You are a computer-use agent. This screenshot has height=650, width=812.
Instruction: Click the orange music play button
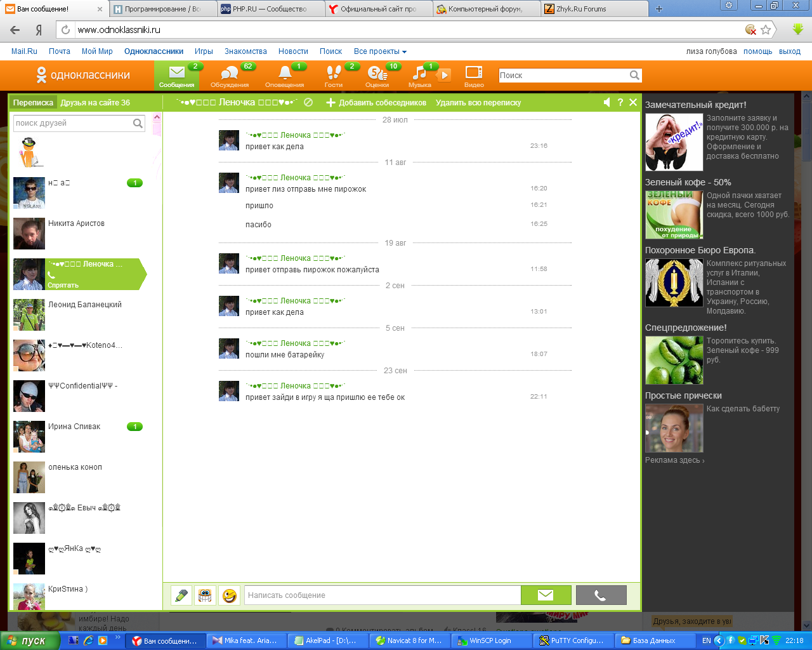(x=445, y=75)
